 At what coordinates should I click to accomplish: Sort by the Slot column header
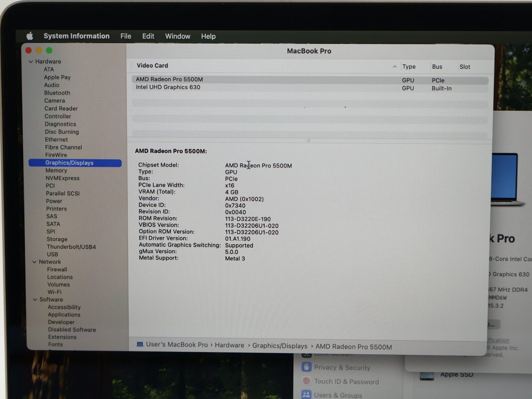click(465, 66)
